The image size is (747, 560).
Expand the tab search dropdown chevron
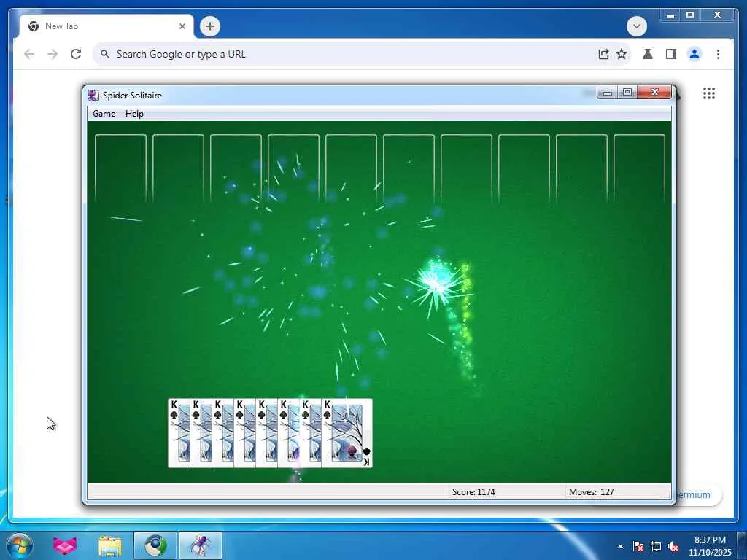[x=636, y=26]
